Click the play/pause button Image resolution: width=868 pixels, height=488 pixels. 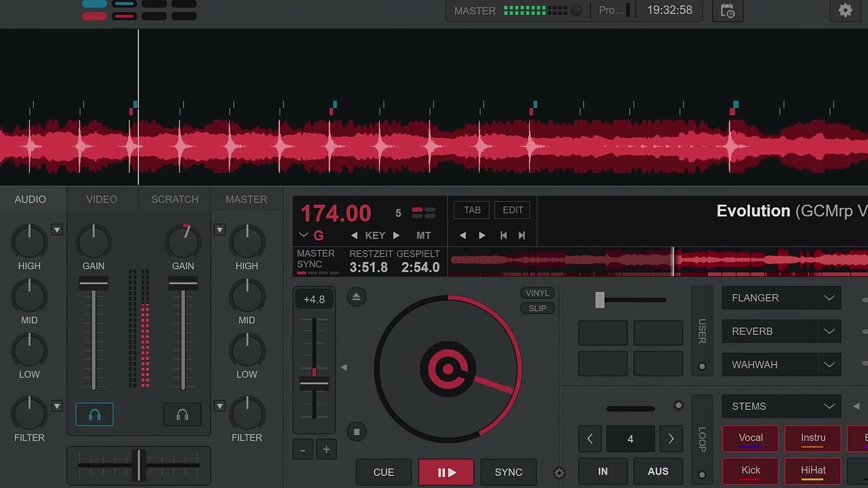446,472
